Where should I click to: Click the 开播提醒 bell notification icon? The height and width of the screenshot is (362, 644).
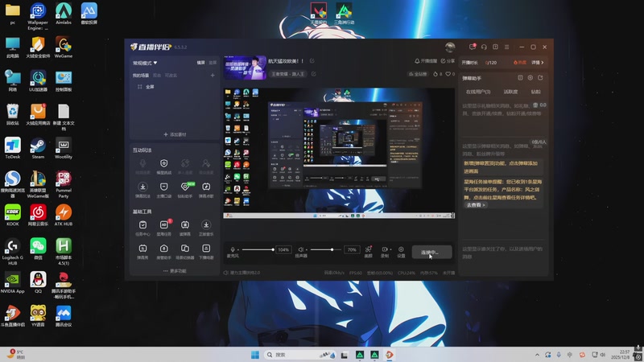tap(426, 61)
